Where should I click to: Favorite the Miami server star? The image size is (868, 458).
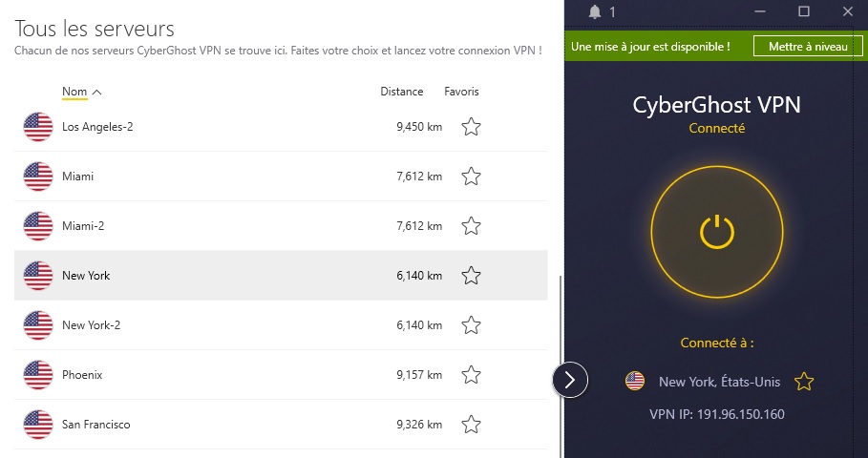(x=471, y=177)
